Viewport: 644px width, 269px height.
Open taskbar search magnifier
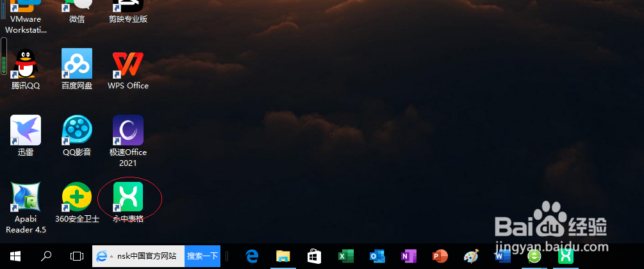(x=46, y=257)
